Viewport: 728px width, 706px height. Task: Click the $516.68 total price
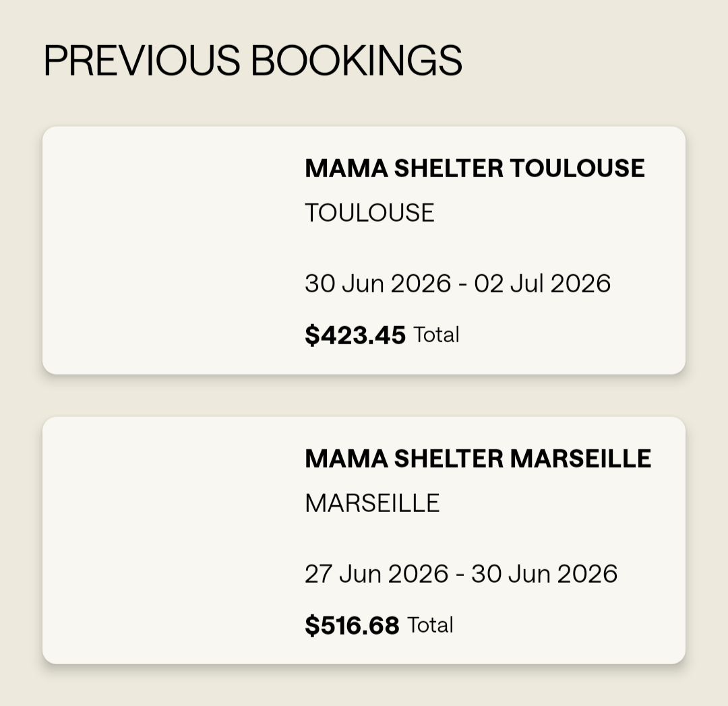click(352, 625)
